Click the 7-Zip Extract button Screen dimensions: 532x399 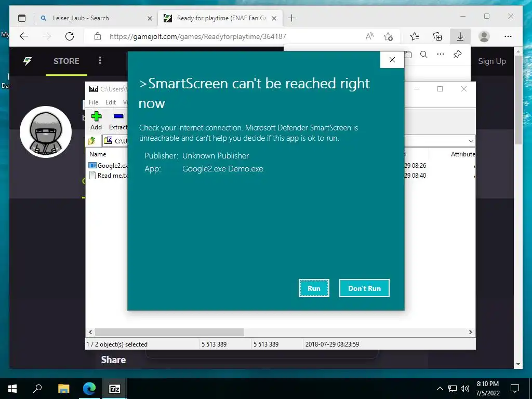click(118, 121)
